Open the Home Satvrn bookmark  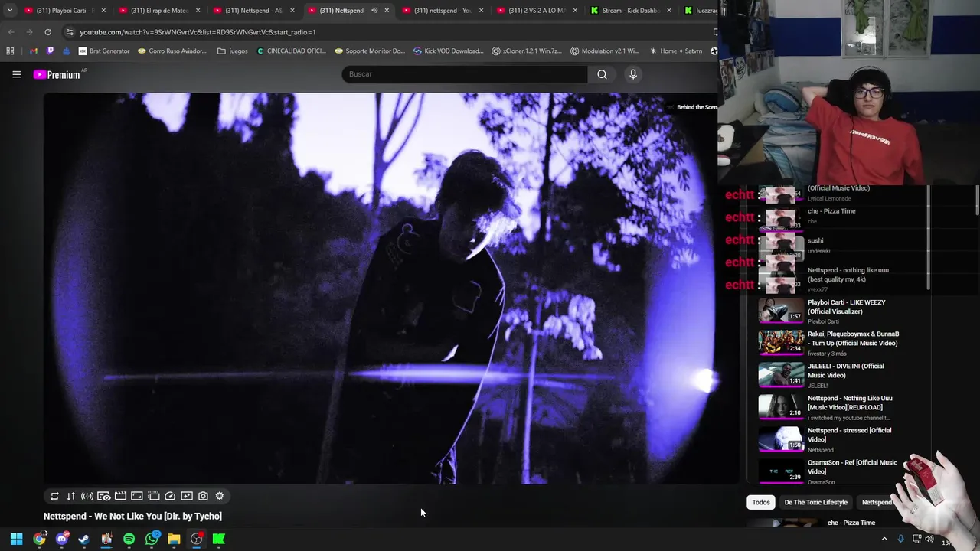tap(675, 51)
